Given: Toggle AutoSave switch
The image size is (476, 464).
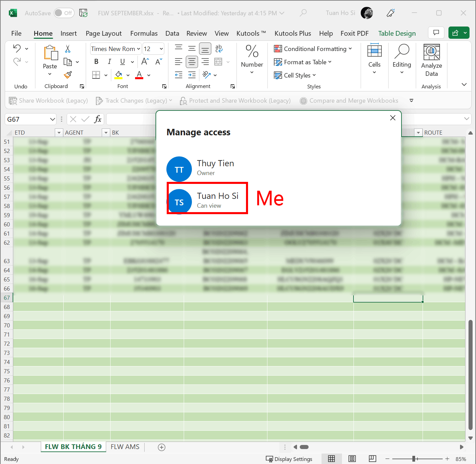Looking at the screenshot, I should (x=64, y=13).
